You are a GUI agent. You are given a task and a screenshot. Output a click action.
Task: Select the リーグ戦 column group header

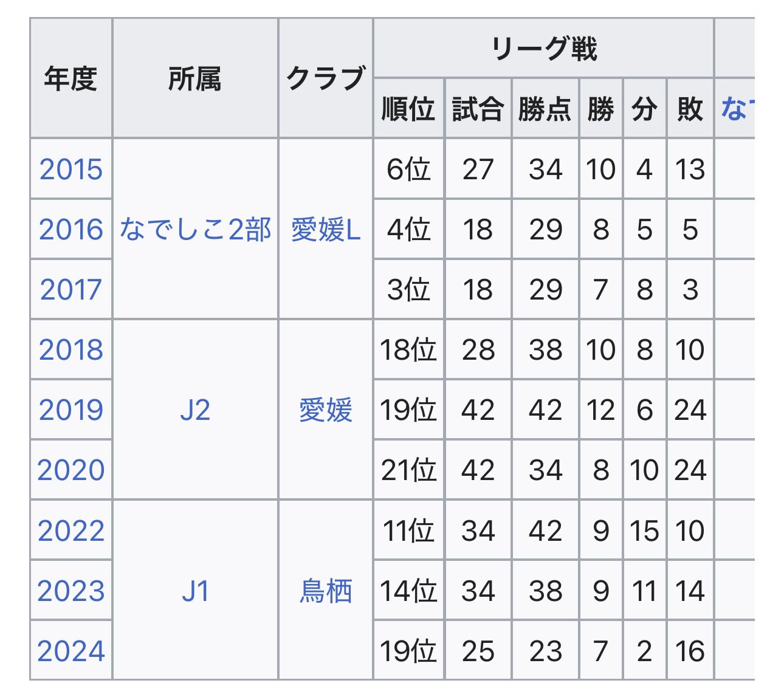click(x=544, y=49)
